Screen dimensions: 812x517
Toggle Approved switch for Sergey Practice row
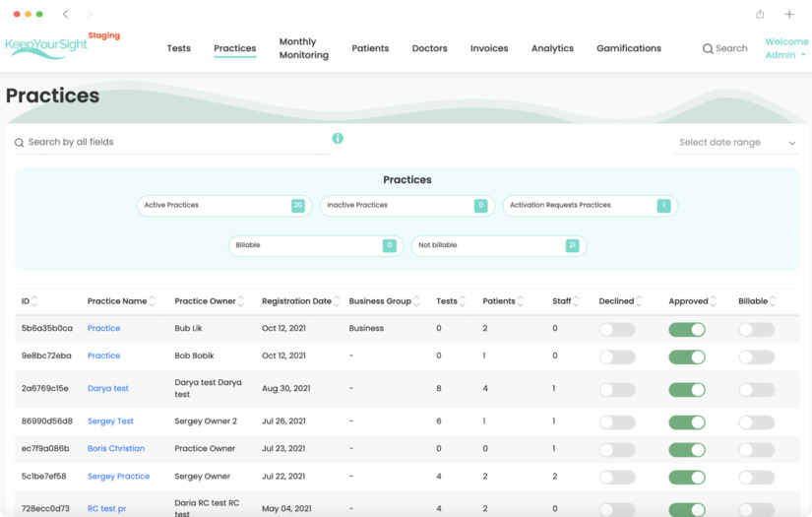687,477
